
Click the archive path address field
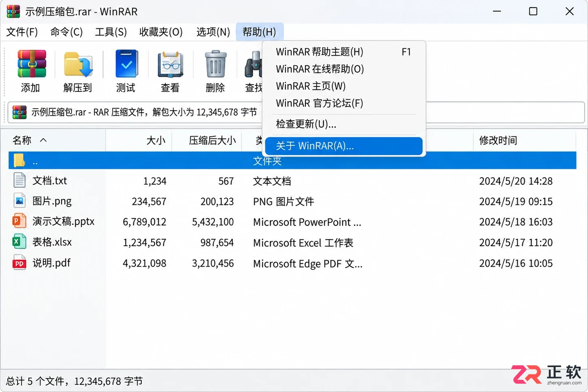(296, 112)
